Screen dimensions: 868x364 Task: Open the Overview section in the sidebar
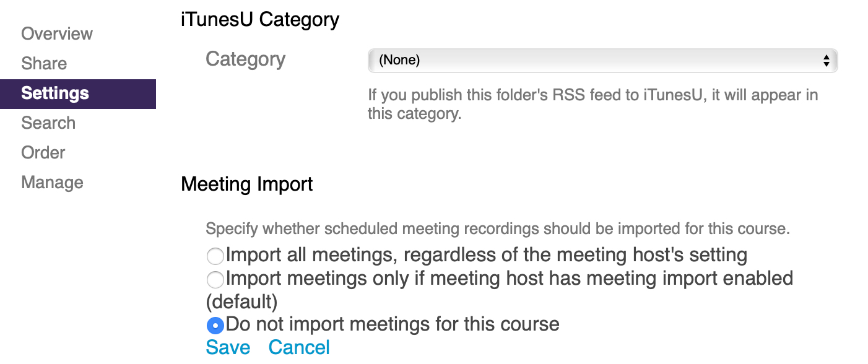[57, 33]
